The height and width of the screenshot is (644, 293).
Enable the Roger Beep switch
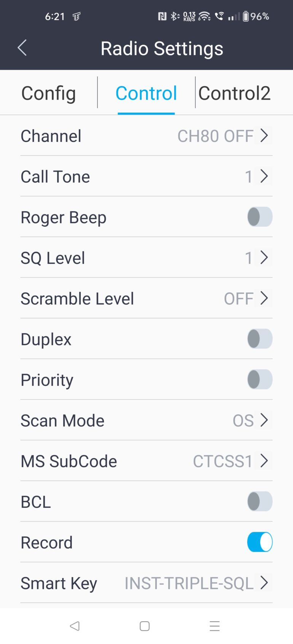click(x=260, y=217)
